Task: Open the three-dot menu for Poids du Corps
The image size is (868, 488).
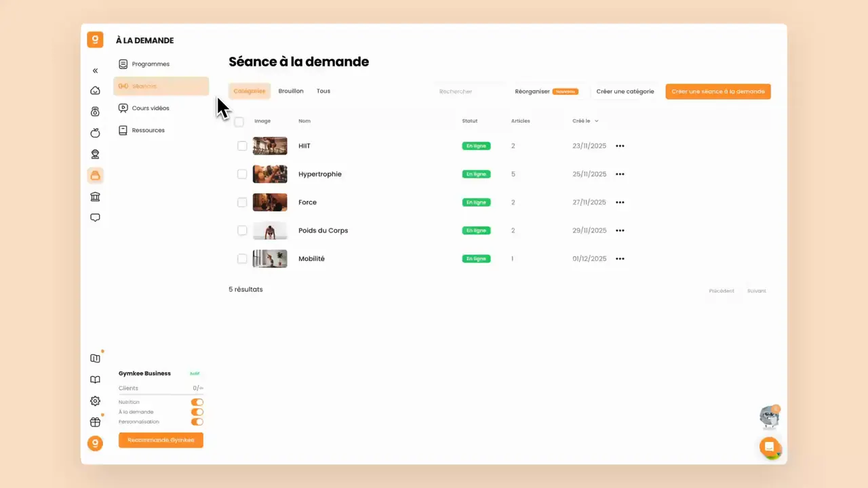Action: point(620,230)
